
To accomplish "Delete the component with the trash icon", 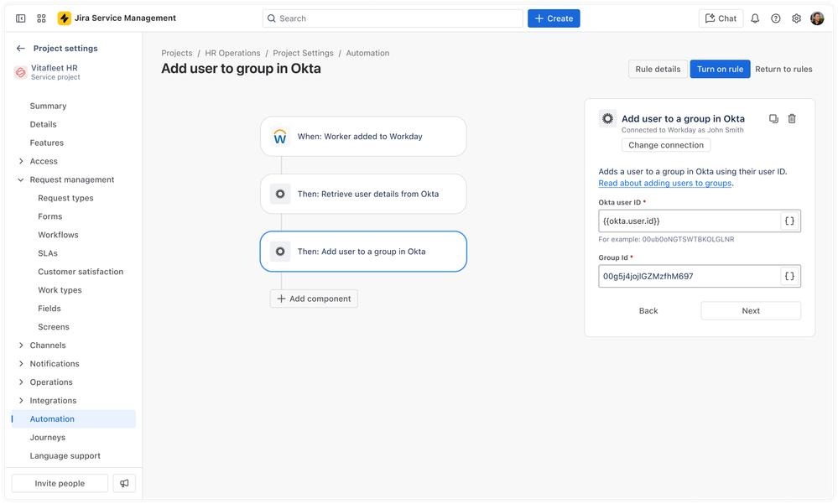I will (x=792, y=118).
